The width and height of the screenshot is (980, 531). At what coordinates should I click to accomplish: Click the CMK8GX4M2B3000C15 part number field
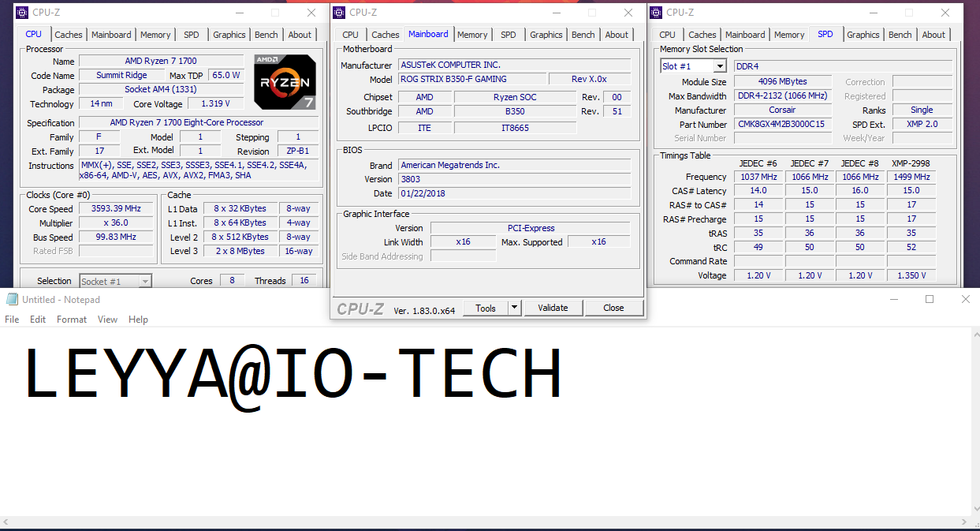tap(782, 125)
